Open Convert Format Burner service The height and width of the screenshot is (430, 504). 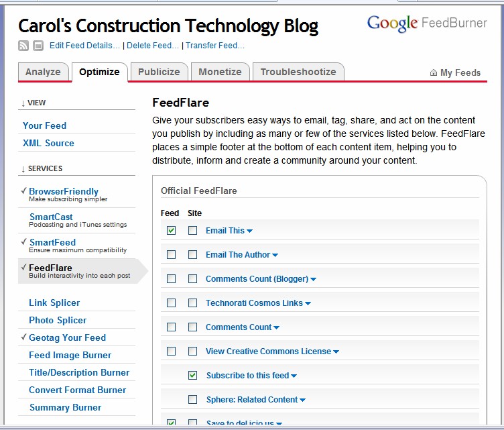(x=78, y=390)
